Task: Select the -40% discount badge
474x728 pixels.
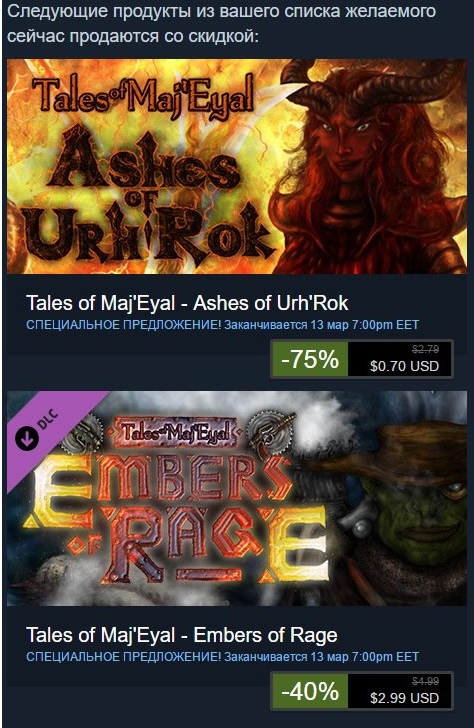Action: (310, 691)
